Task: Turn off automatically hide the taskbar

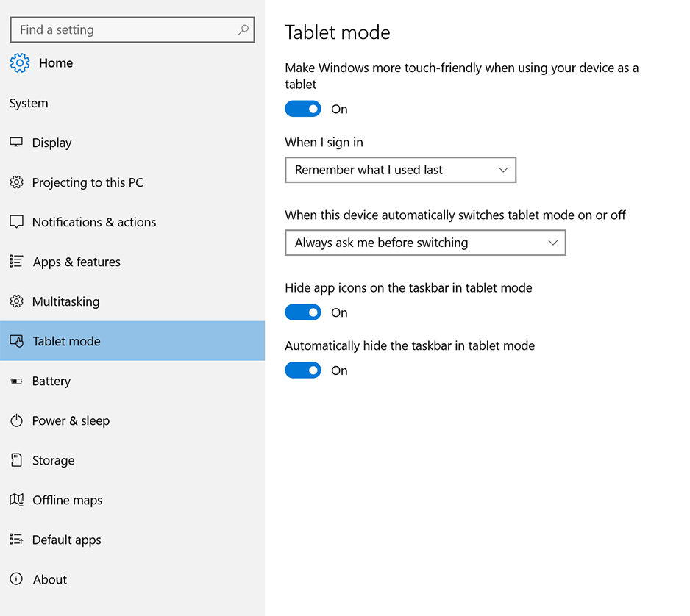Action: pos(303,370)
